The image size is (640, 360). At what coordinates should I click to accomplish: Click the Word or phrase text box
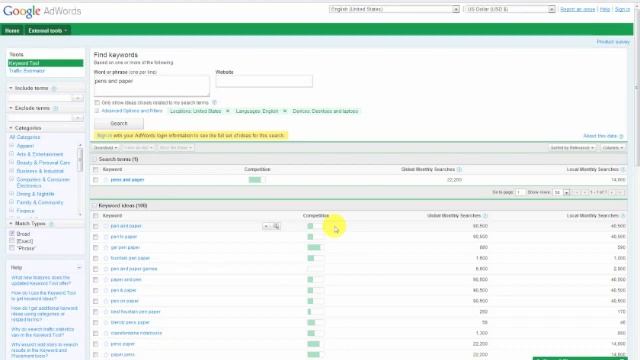click(151, 85)
